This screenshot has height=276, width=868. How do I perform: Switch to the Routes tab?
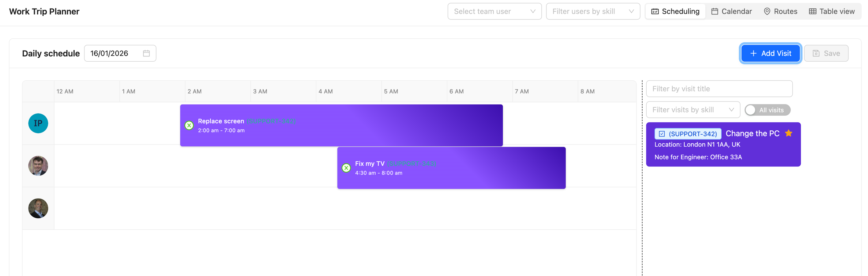coord(780,11)
